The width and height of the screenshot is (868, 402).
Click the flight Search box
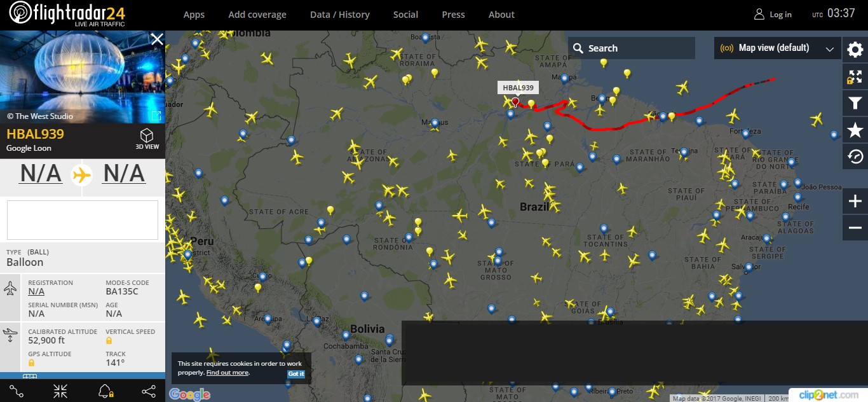pos(632,48)
